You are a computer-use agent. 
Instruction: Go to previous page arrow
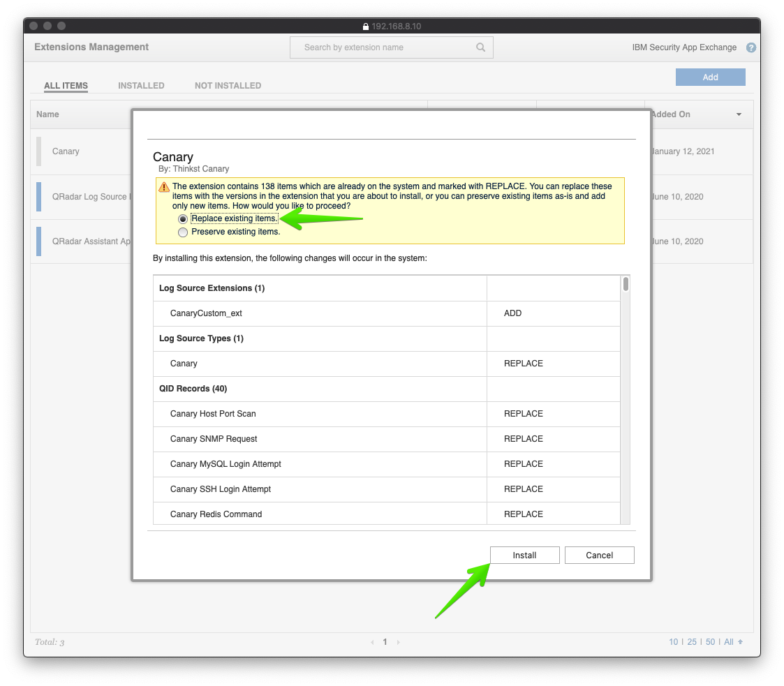click(x=372, y=642)
